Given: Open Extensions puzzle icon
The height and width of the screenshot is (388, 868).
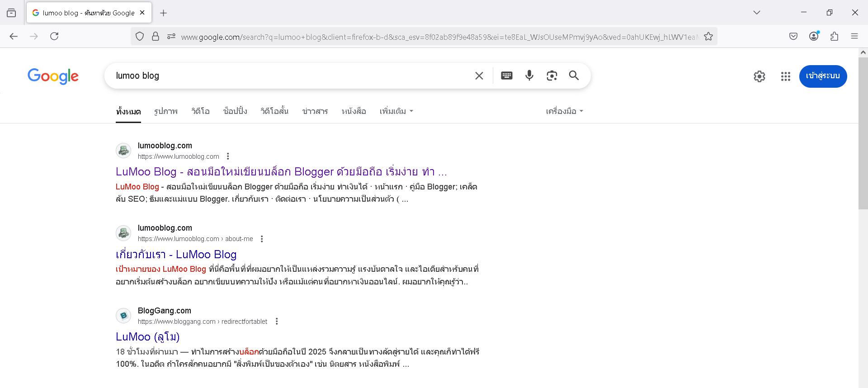Looking at the screenshot, I should (834, 36).
